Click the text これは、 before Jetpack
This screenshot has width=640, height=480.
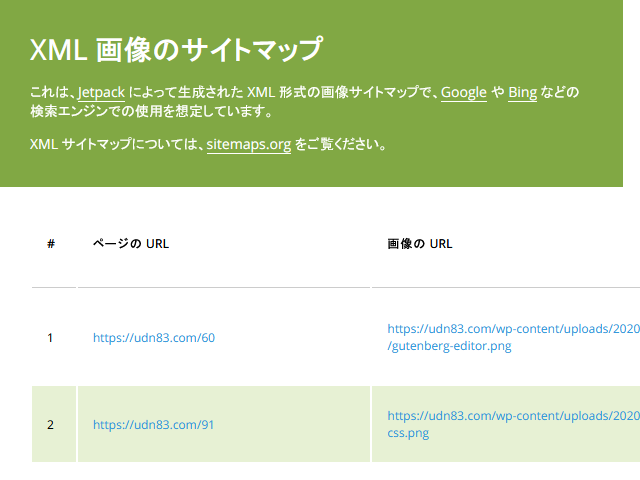point(53,92)
